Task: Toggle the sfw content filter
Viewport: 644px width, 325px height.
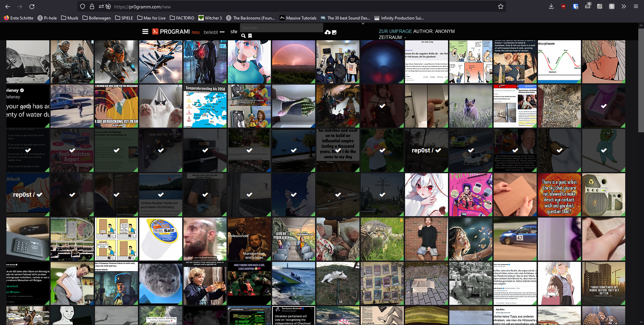Action: pos(234,32)
